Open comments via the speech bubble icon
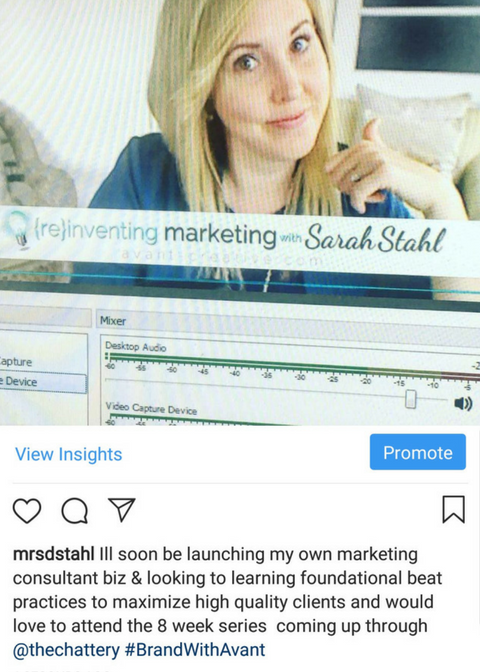The width and height of the screenshot is (480, 672). (x=75, y=510)
